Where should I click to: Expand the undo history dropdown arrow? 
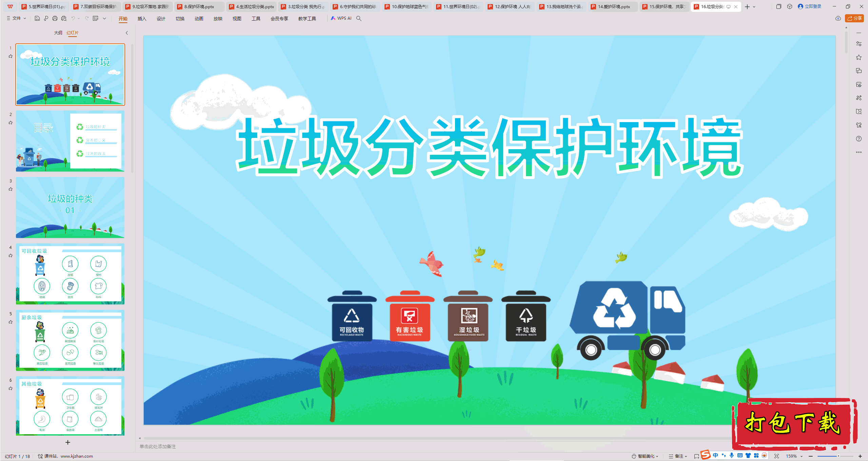tap(79, 18)
